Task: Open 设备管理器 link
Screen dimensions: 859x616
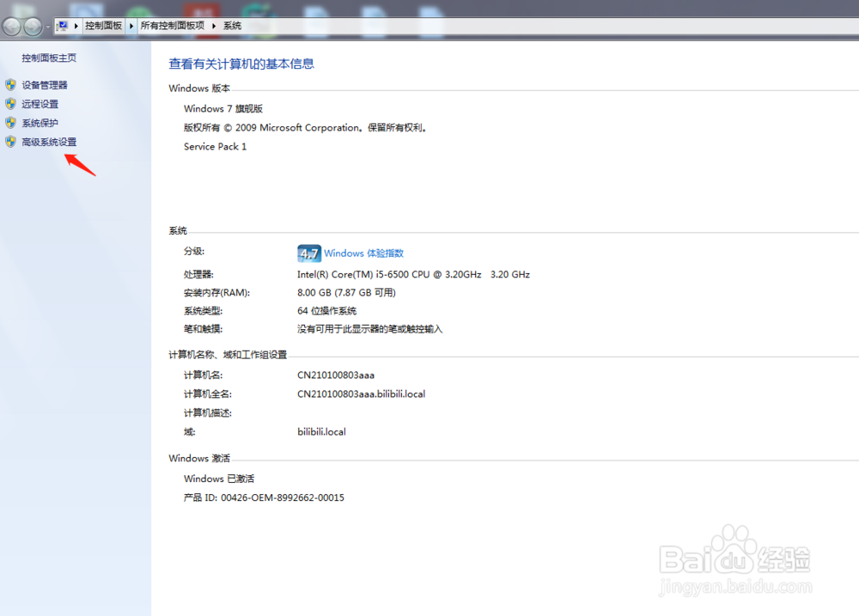Action: (45, 85)
